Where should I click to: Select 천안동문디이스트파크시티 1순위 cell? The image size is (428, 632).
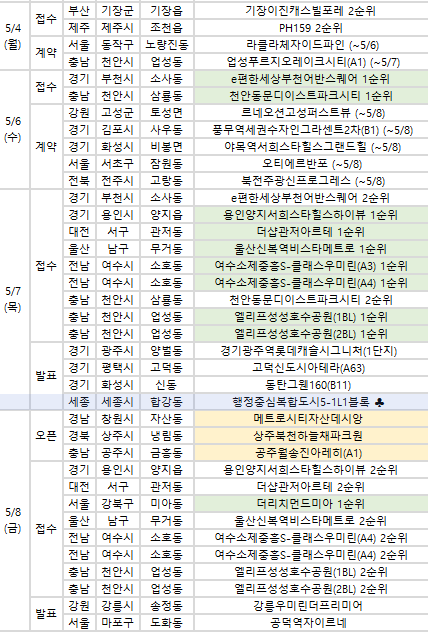(x=311, y=96)
